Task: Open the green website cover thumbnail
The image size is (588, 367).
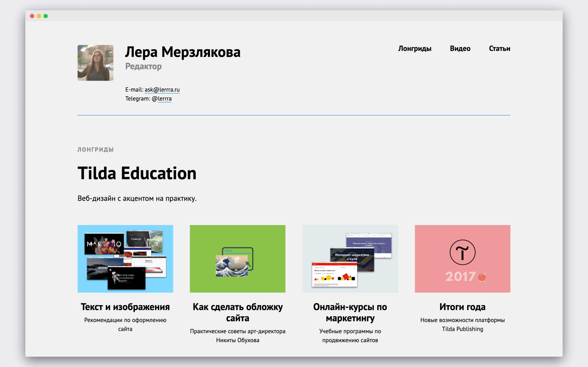Action: [238, 259]
